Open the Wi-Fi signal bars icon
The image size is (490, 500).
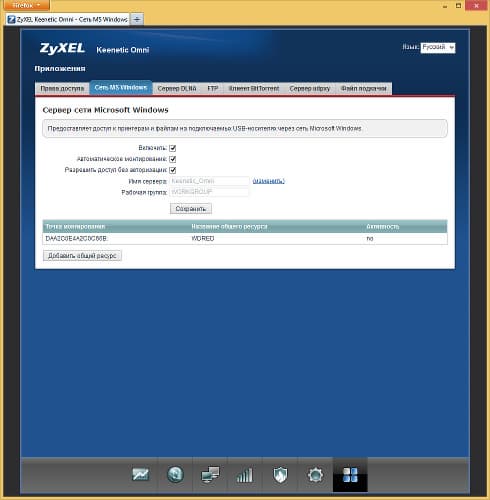point(245,475)
